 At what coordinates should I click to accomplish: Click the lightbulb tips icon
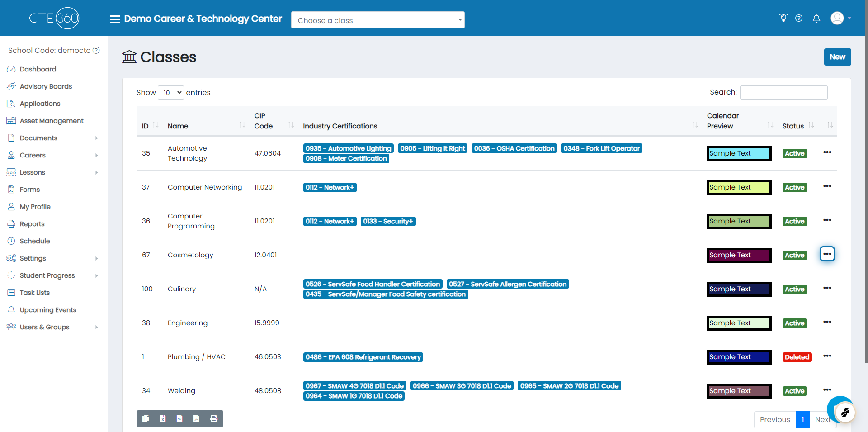pos(783,18)
